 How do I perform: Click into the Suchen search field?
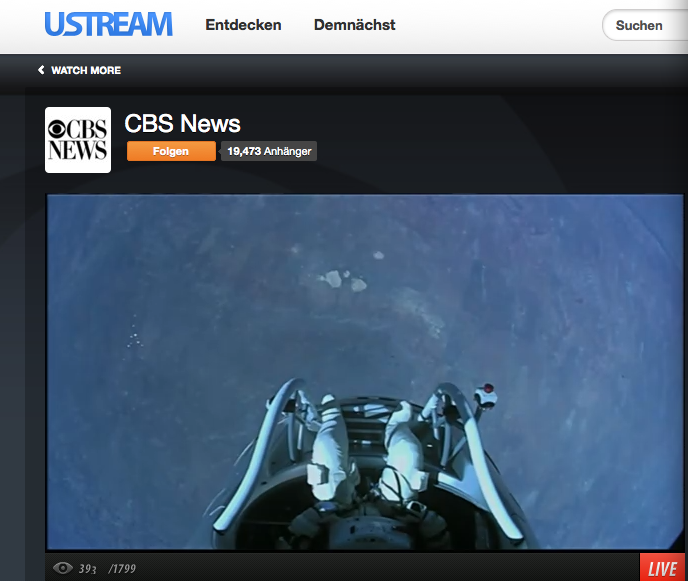(x=645, y=25)
